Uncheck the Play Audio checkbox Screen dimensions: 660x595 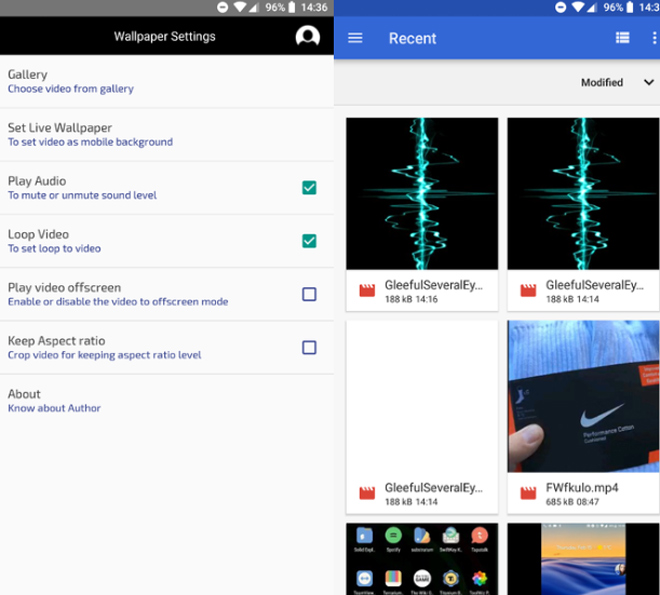point(309,188)
